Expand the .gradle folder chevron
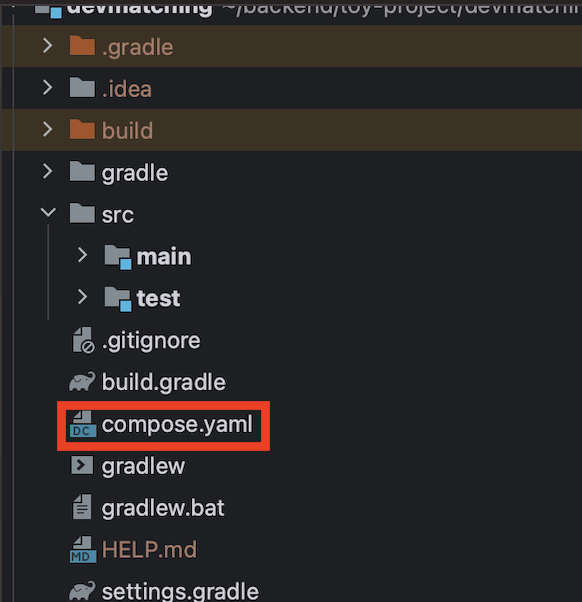This screenshot has height=602, width=582. (48, 46)
